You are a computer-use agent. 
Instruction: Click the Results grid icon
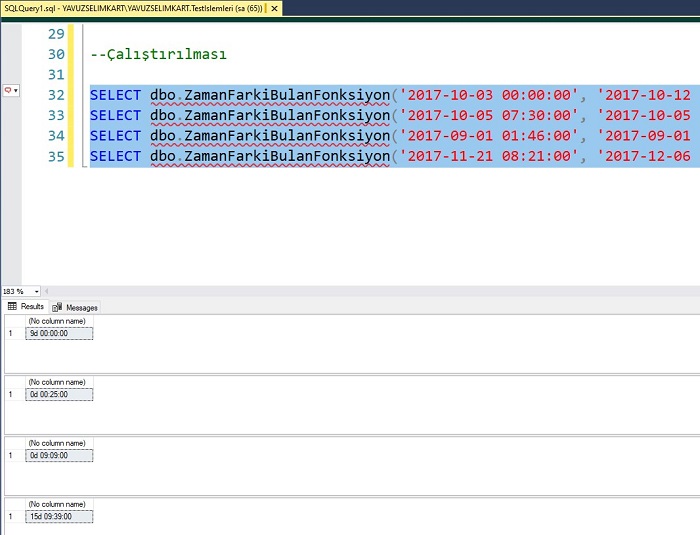click(12, 306)
